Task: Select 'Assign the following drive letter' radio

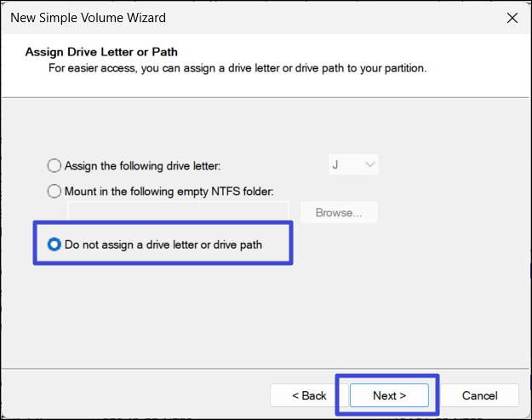Action: (55, 165)
